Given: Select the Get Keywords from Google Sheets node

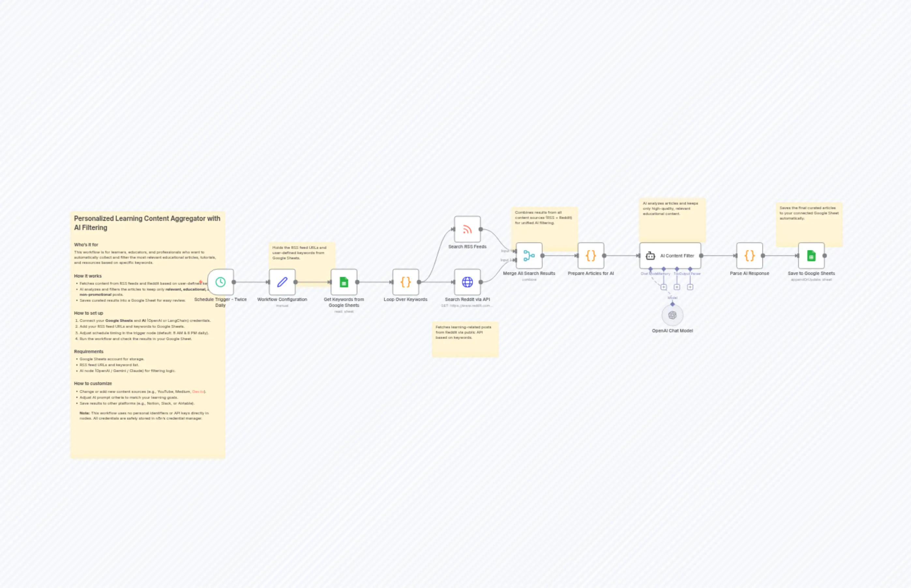Looking at the screenshot, I should coord(344,282).
